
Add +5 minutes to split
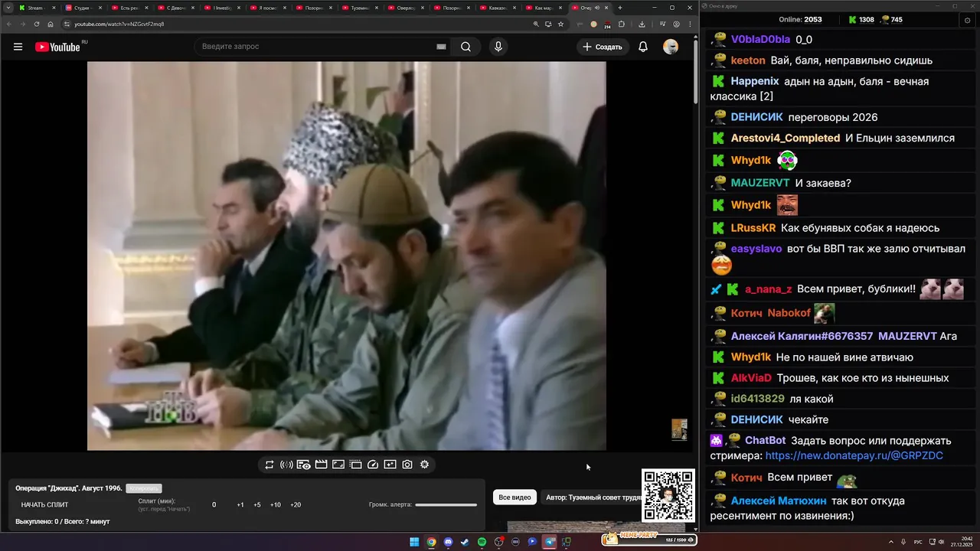tap(257, 505)
